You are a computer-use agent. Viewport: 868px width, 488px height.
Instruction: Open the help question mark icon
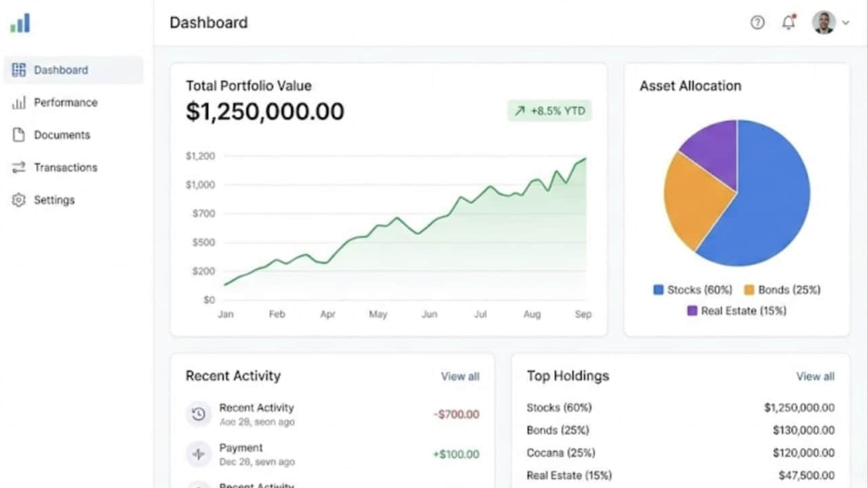tap(757, 22)
